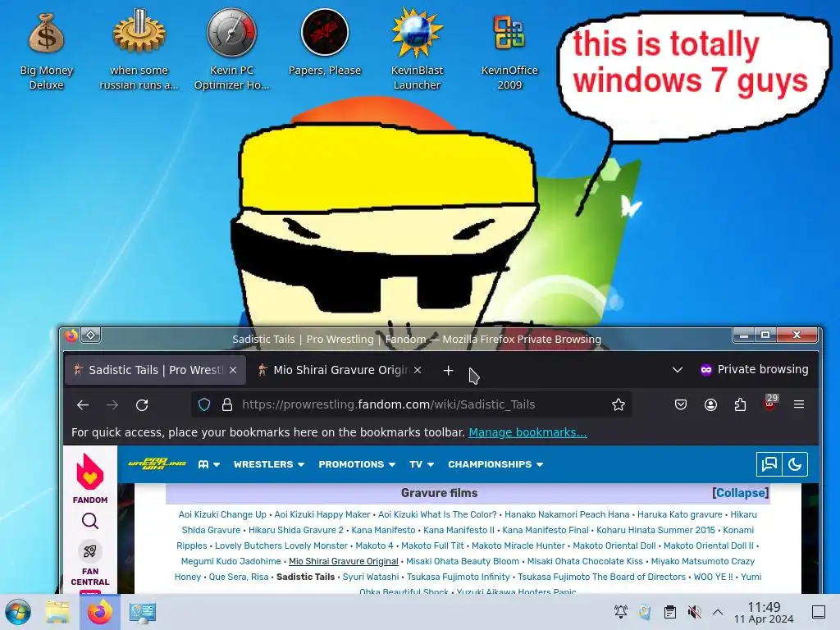Viewport: 840px width, 630px height.
Task: Open Mio Shirai Gravure Original link
Action: 344,561
